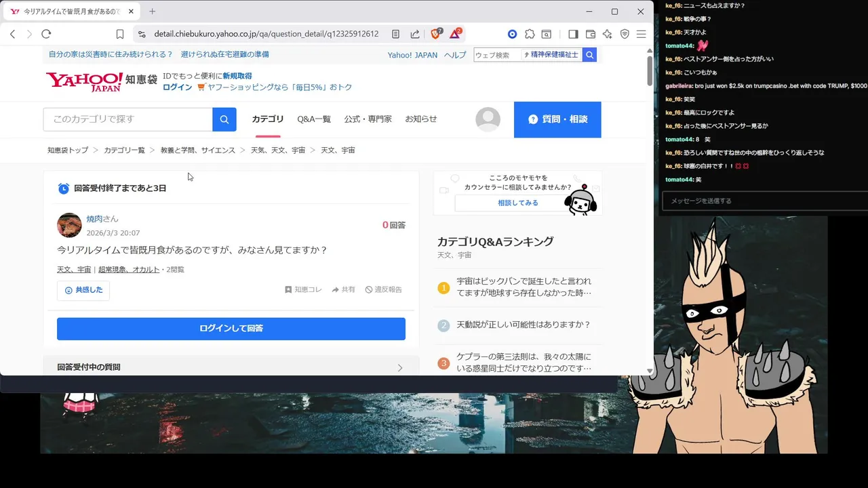
Task: Click the 新規取得 link
Action: click(x=237, y=76)
